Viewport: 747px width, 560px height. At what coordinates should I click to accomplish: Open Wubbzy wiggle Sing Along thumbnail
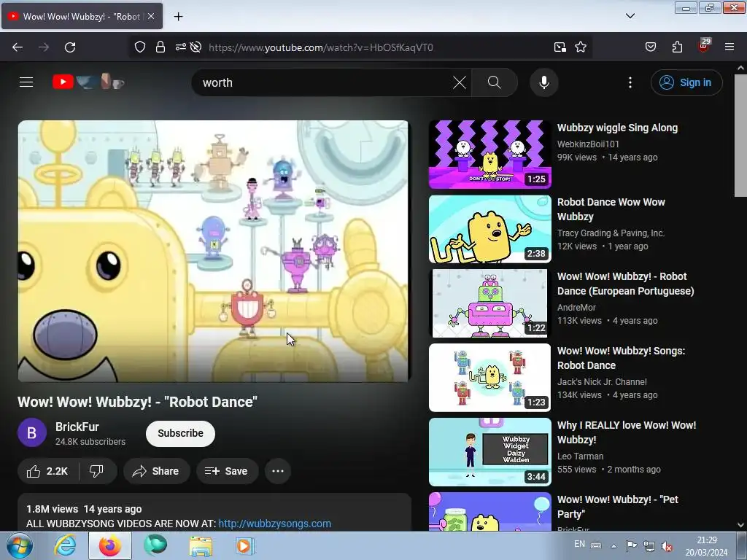tap(490, 155)
